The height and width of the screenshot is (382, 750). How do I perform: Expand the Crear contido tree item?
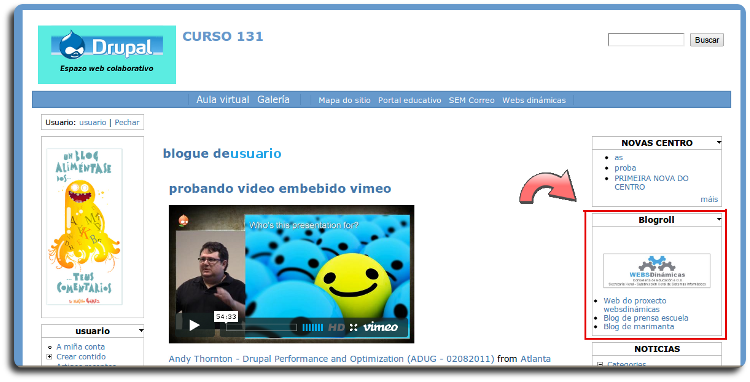coord(49,357)
